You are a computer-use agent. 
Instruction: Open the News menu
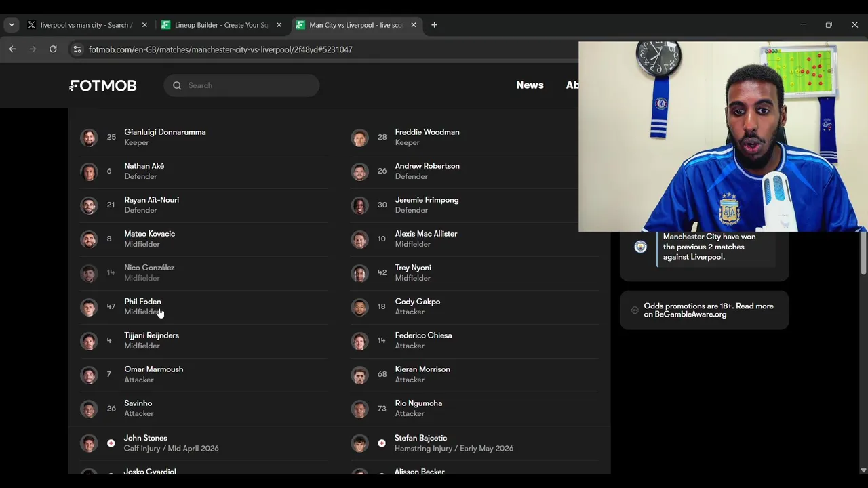coord(530,85)
